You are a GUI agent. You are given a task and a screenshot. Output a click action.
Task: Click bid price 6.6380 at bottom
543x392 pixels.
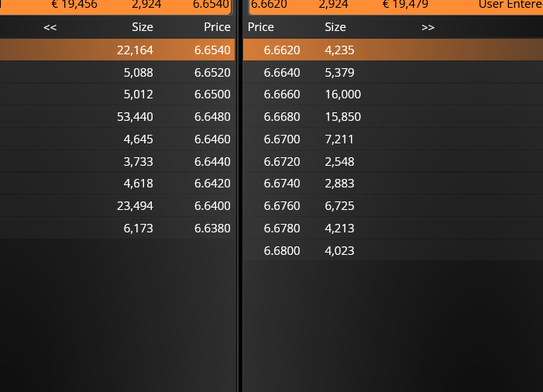click(x=212, y=229)
